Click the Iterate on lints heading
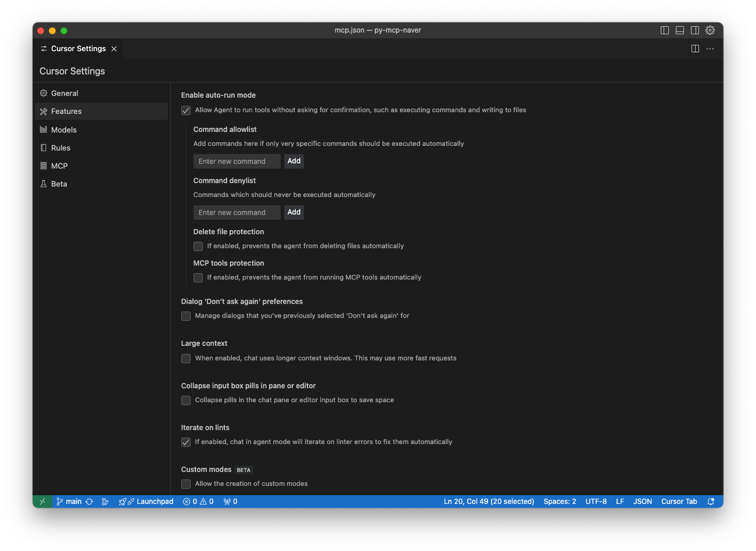 [x=205, y=428]
